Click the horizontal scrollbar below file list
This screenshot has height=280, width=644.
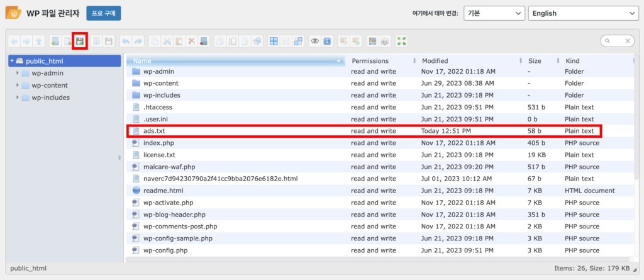click(x=377, y=259)
